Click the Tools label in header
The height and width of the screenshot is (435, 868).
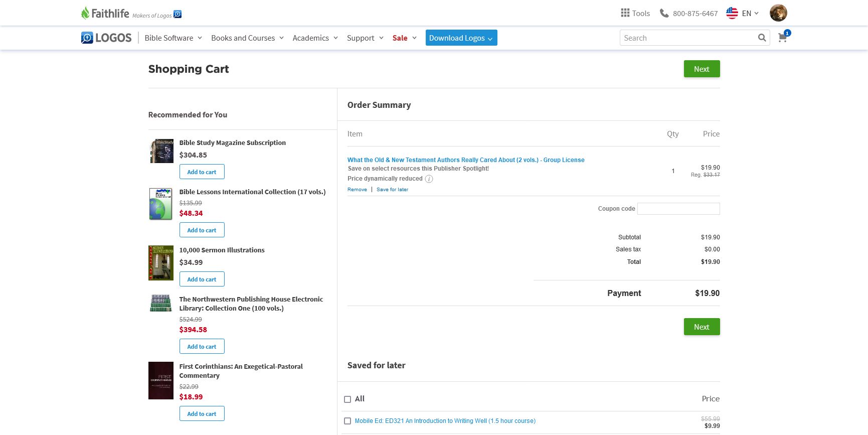[x=641, y=14]
